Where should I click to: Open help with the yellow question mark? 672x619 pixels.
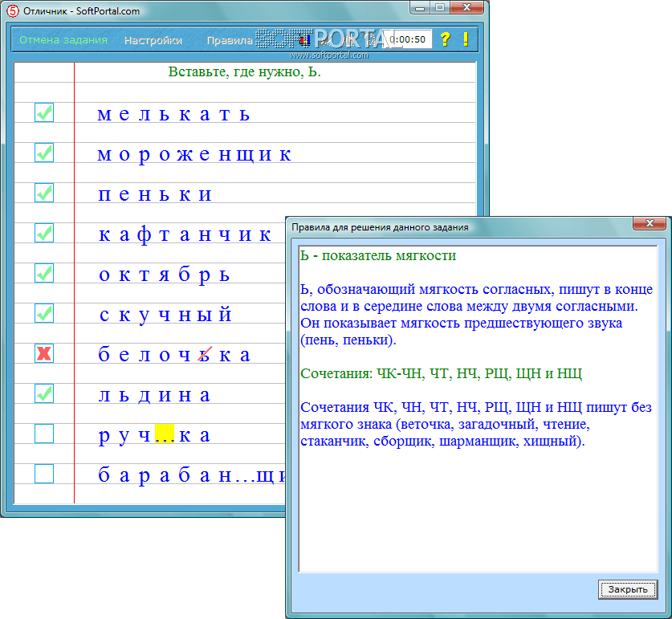click(x=446, y=39)
